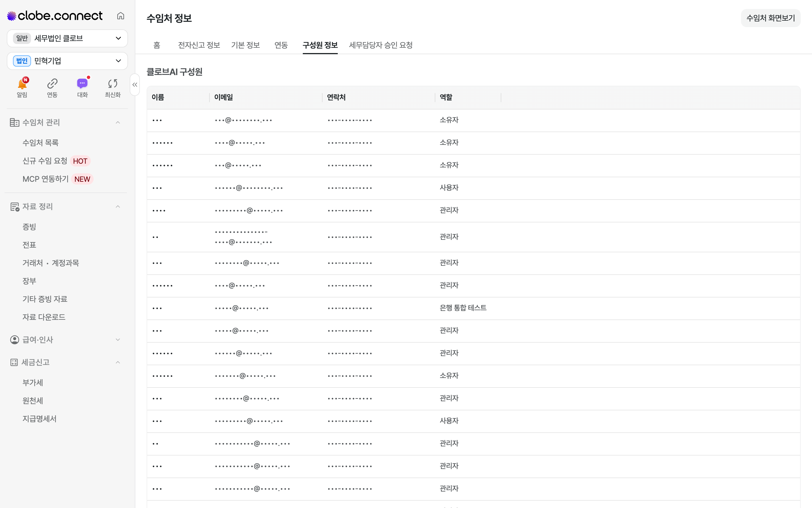
Task: Collapse the sidebar with the double-chevron button
Action: coord(135,85)
